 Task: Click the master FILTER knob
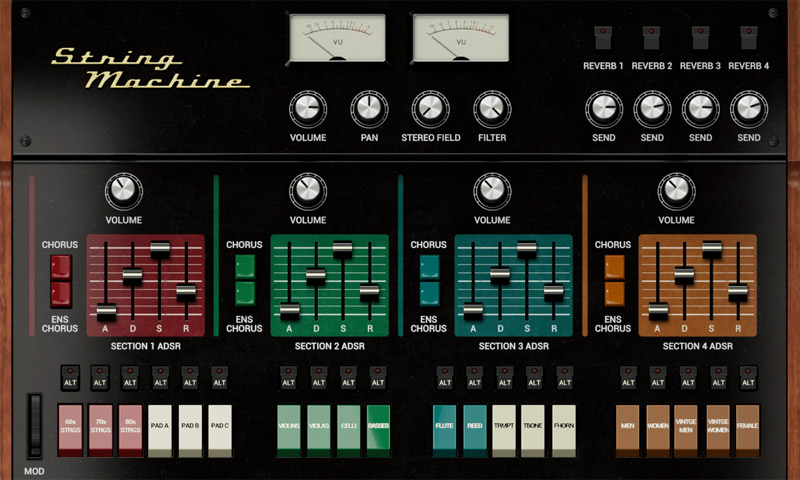[x=491, y=109]
